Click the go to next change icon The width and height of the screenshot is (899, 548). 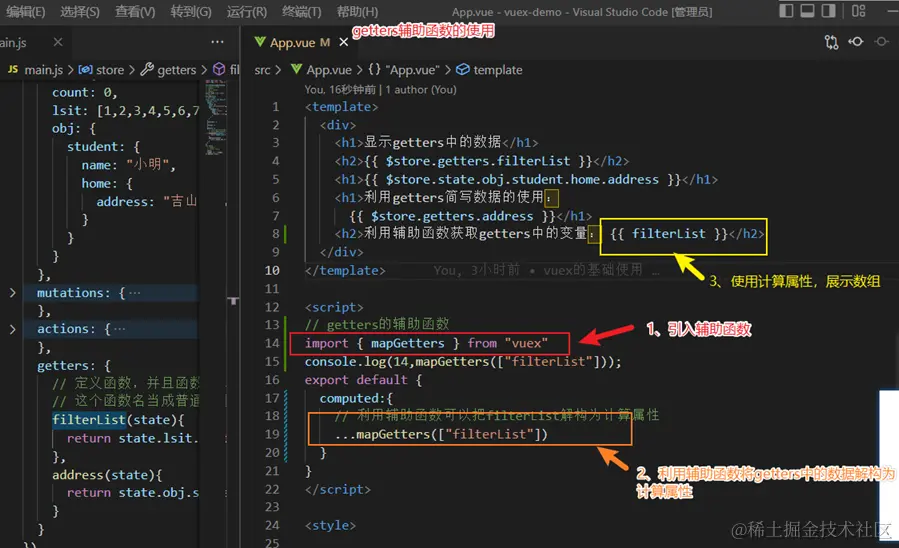tap(881, 41)
